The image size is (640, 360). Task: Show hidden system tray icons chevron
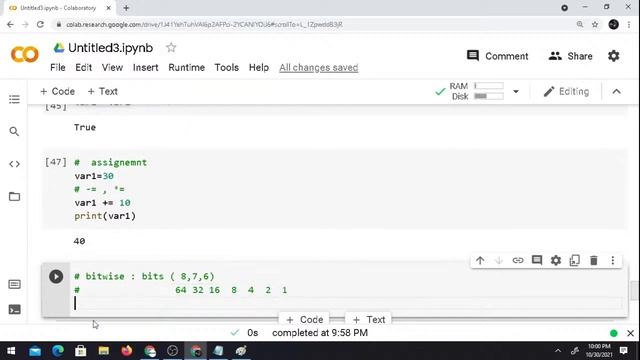point(558,351)
